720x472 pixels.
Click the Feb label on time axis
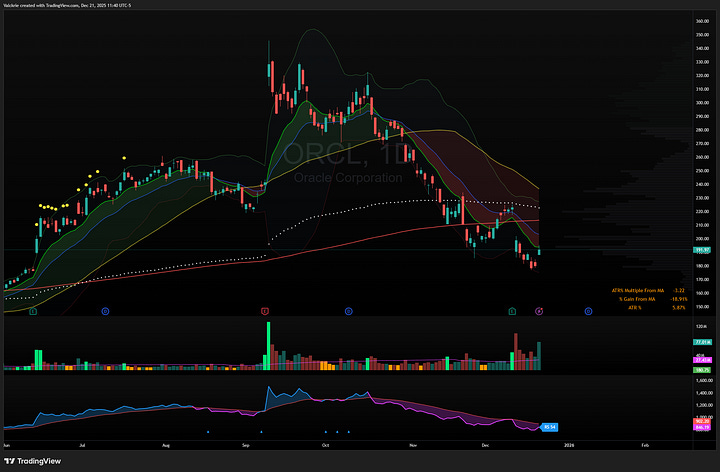[645, 445]
